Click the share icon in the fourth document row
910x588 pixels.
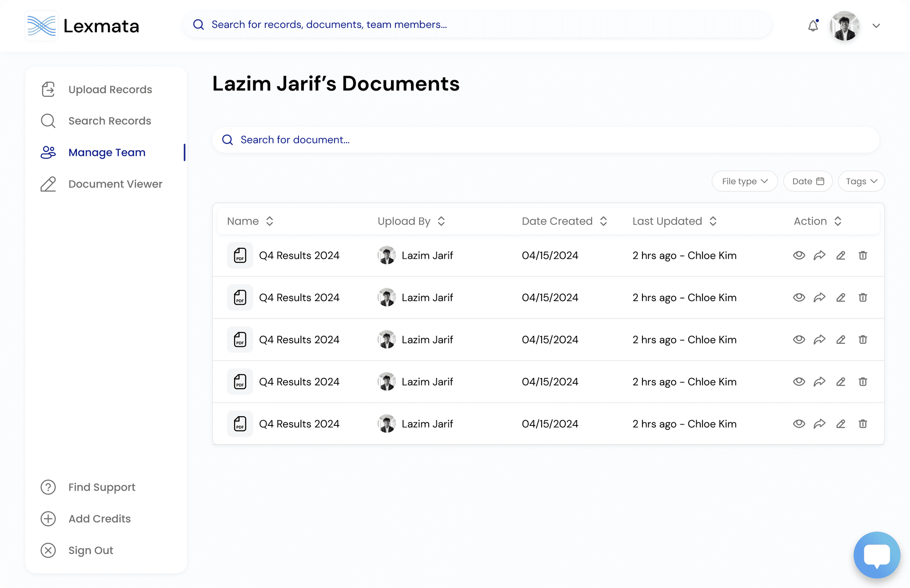click(x=819, y=382)
